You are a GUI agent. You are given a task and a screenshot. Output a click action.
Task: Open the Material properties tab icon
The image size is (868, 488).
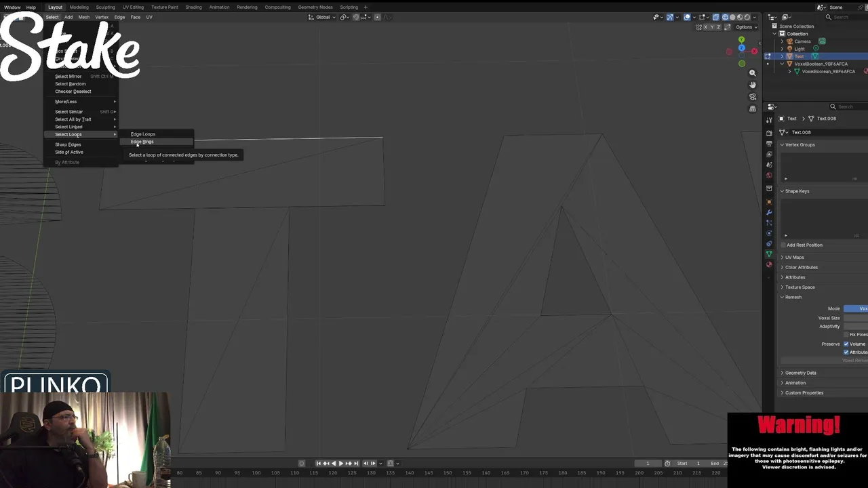coord(769,264)
